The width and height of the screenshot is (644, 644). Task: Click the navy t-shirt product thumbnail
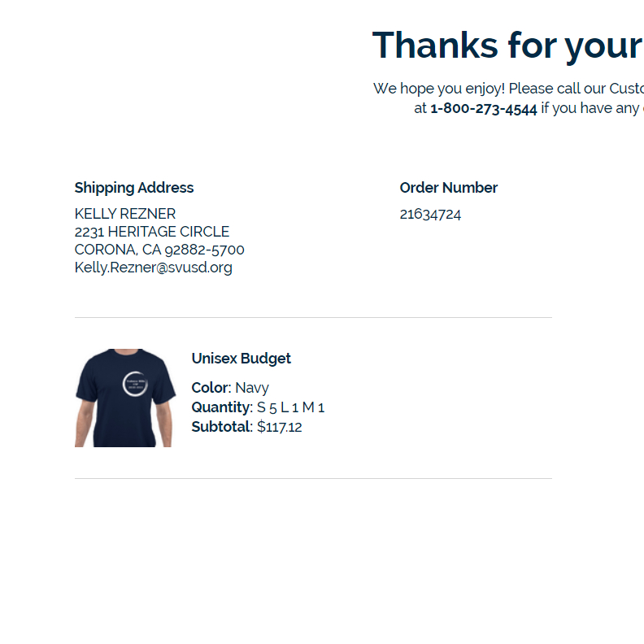click(125, 398)
